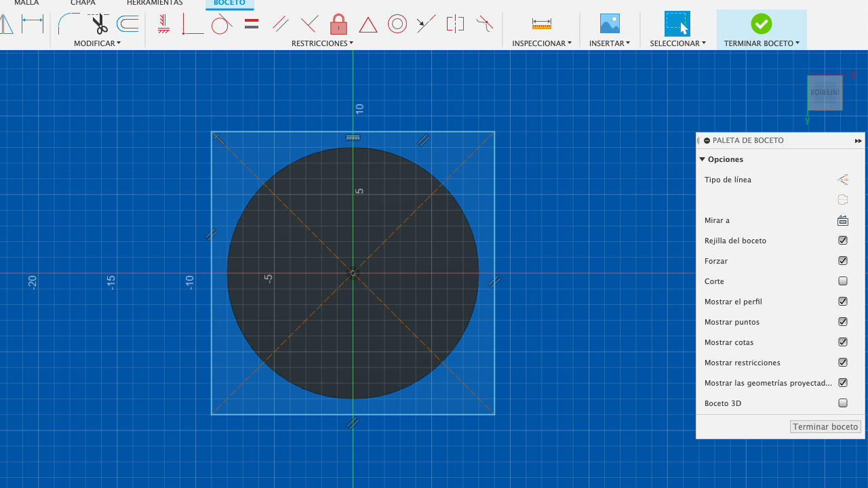Click the Terminar boceto button in palette
This screenshot has width=868, height=488.
tap(825, 427)
